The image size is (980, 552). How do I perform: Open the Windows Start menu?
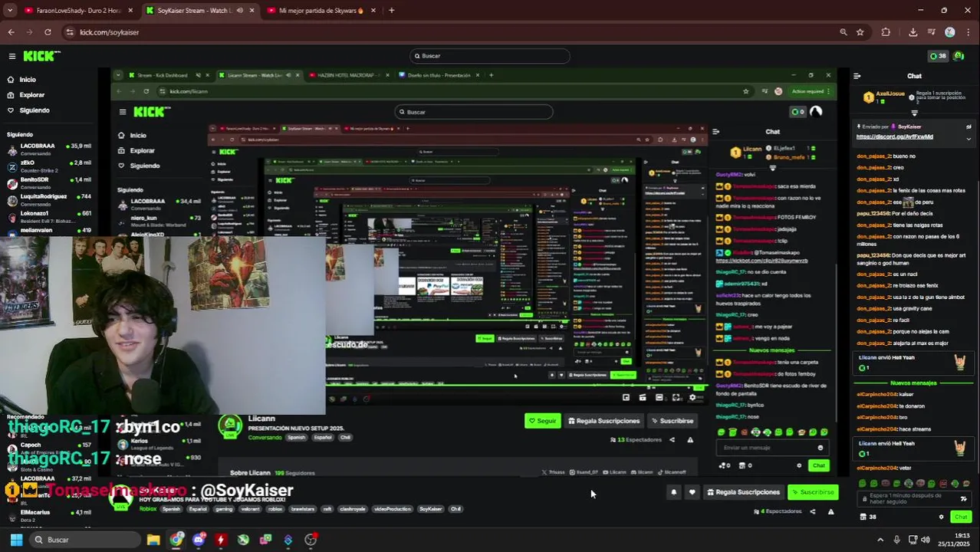pyautogui.click(x=16, y=540)
